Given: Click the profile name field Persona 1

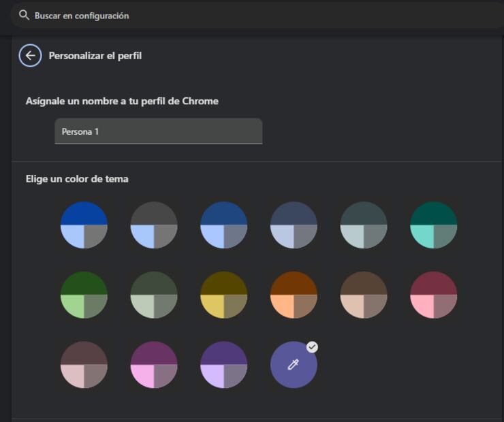Looking at the screenshot, I should pyautogui.click(x=158, y=131).
